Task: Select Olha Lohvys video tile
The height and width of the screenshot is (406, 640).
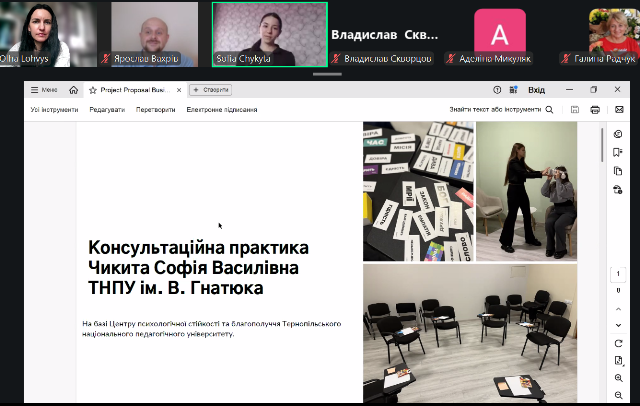Action: (48, 34)
